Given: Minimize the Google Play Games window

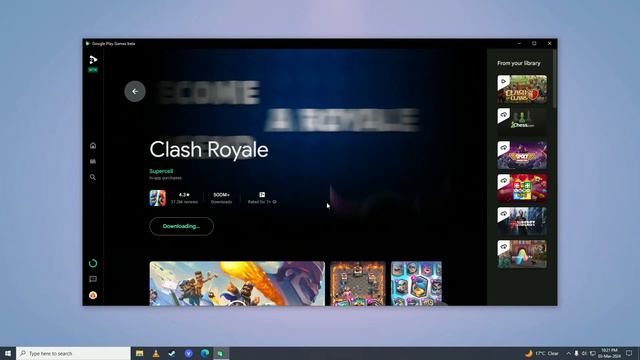Looking at the screenshot, I should click(x=519, y=43).
